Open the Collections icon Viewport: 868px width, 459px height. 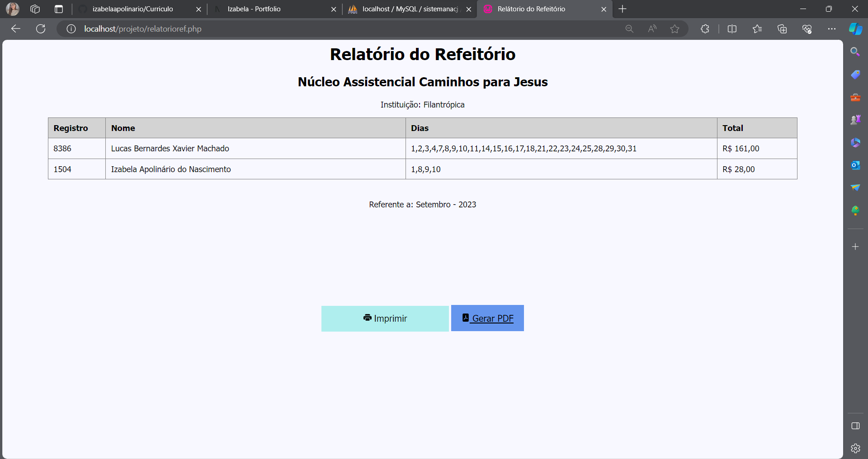(x=782, y=29)
